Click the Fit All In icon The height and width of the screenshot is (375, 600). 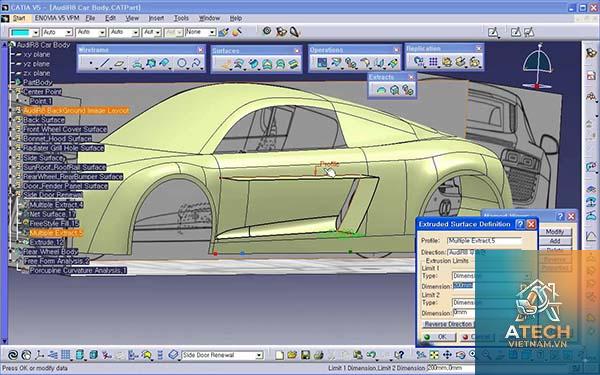point(434,355)
